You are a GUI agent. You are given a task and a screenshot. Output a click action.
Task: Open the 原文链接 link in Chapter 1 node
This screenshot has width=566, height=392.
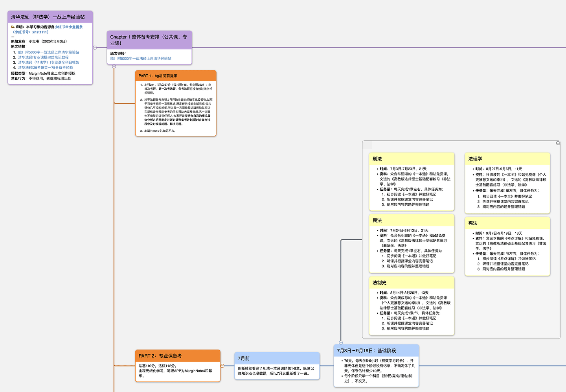(141, 59)
